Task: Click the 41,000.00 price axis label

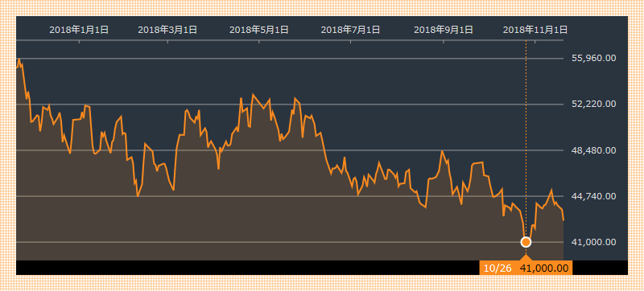Action: point(594,242)
